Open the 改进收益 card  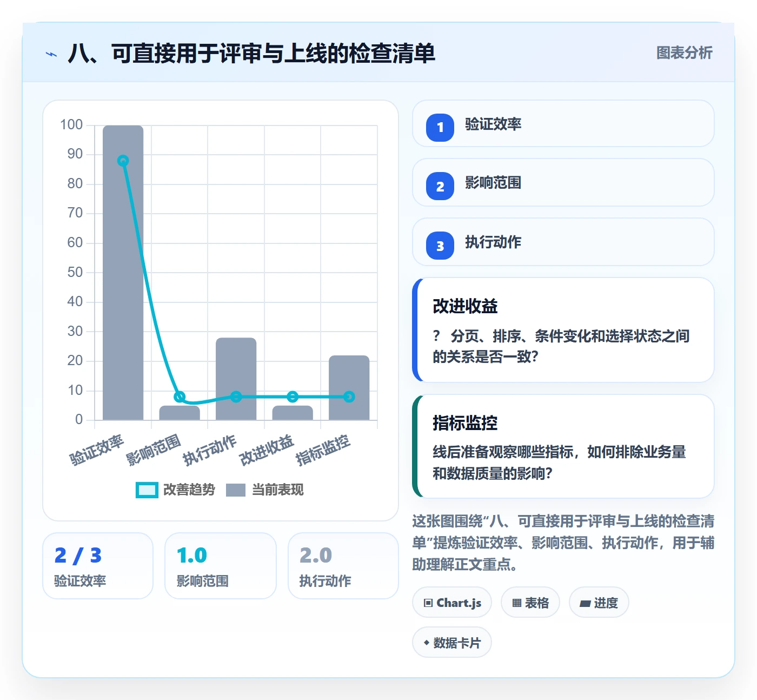click(x=563, y=330)
